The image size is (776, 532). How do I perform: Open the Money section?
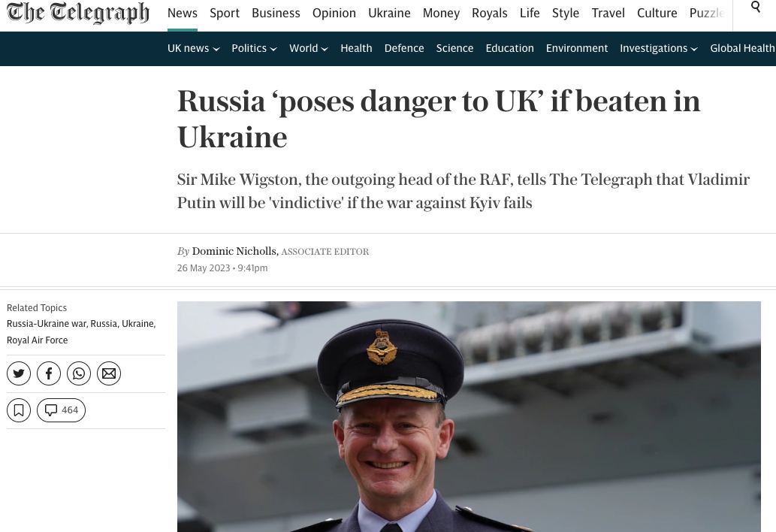pyautogui.click(x=441, y=14)
